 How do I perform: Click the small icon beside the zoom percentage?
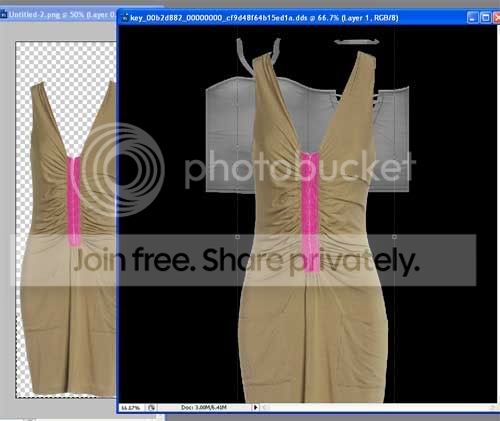pos(151,407)
